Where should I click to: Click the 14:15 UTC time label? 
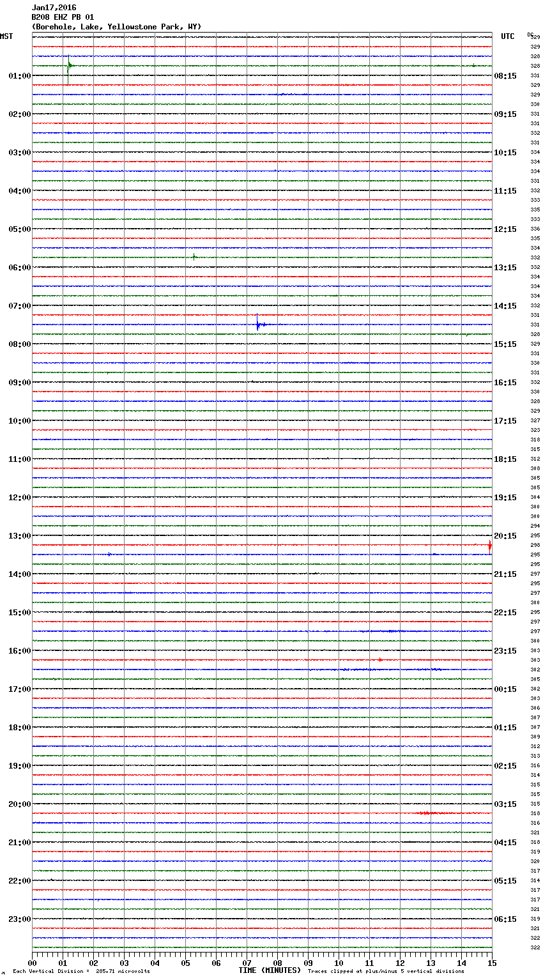(x=505, y=306)
